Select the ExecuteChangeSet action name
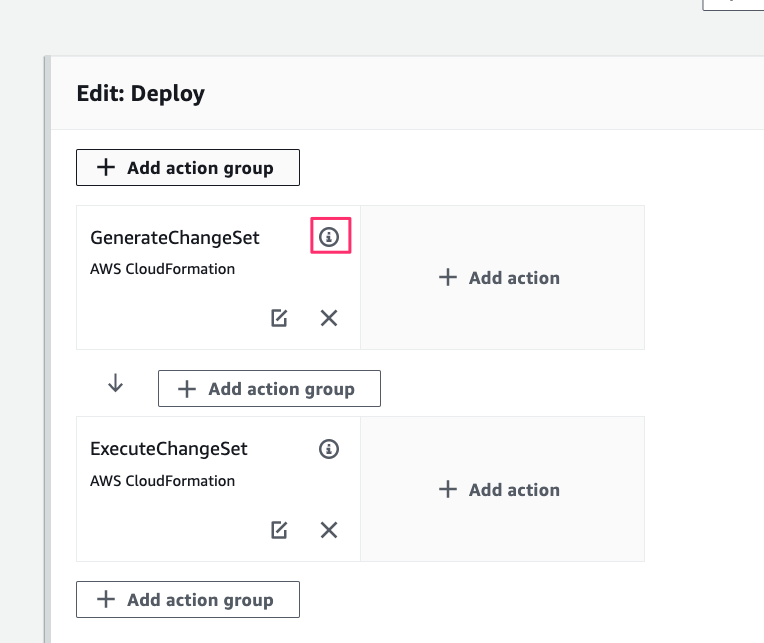764x643 pixels. pos(169,449)
